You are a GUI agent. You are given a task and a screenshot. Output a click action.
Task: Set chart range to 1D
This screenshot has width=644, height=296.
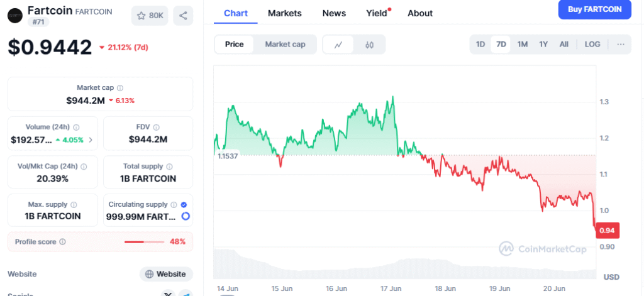click(x=480, y=45)
